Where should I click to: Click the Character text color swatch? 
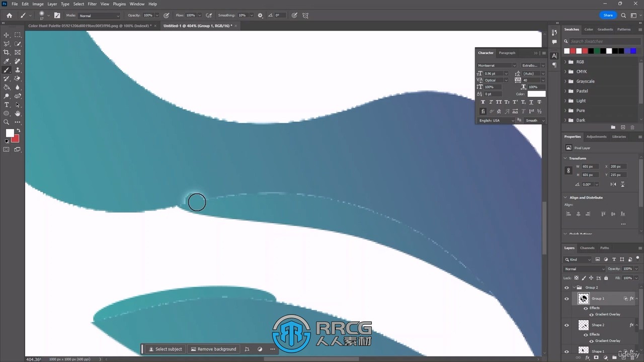tap(536, 94)
